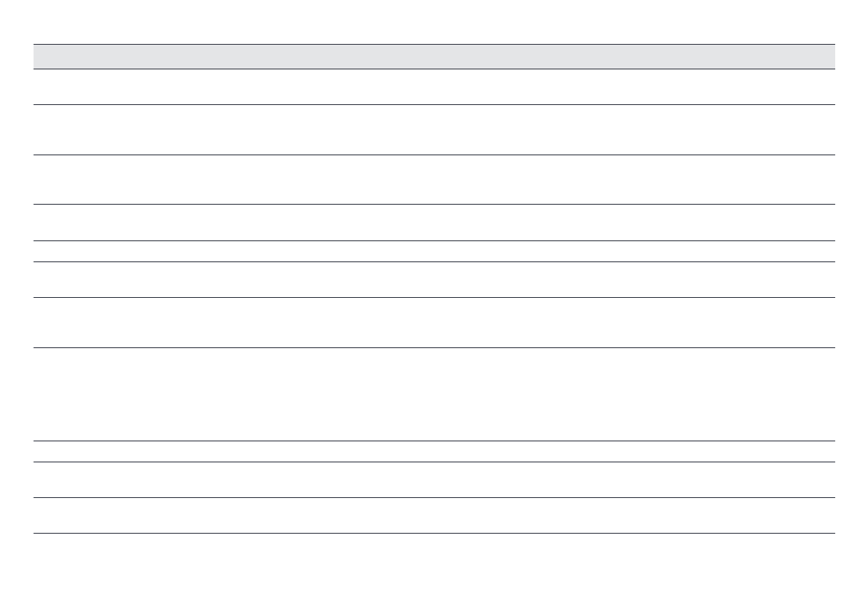868x605 pixels.
Task: Click the second blank table row
Action: tap(434, 130)
